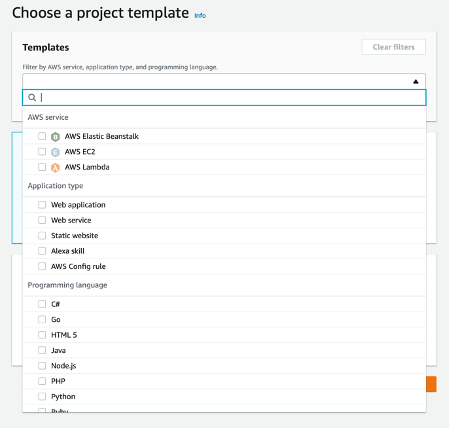Viewport: 449px width, 428px height.
Task: Select Node.js programming language checkbox
Action: click(42, 366)
